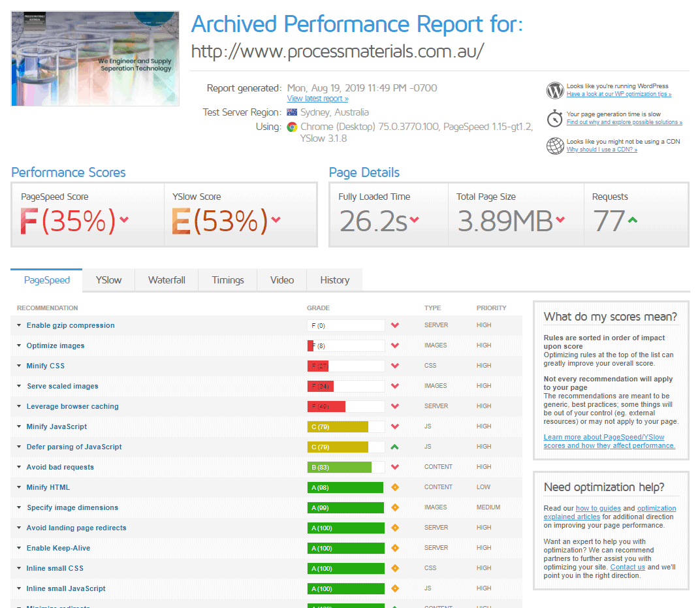Click the globe CDN icon
Screen dimensions: 700x608
click(x=555, y=146)
